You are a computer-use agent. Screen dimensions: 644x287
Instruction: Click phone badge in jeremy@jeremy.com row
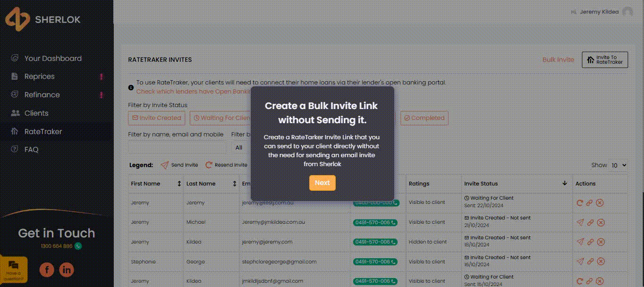375,242
